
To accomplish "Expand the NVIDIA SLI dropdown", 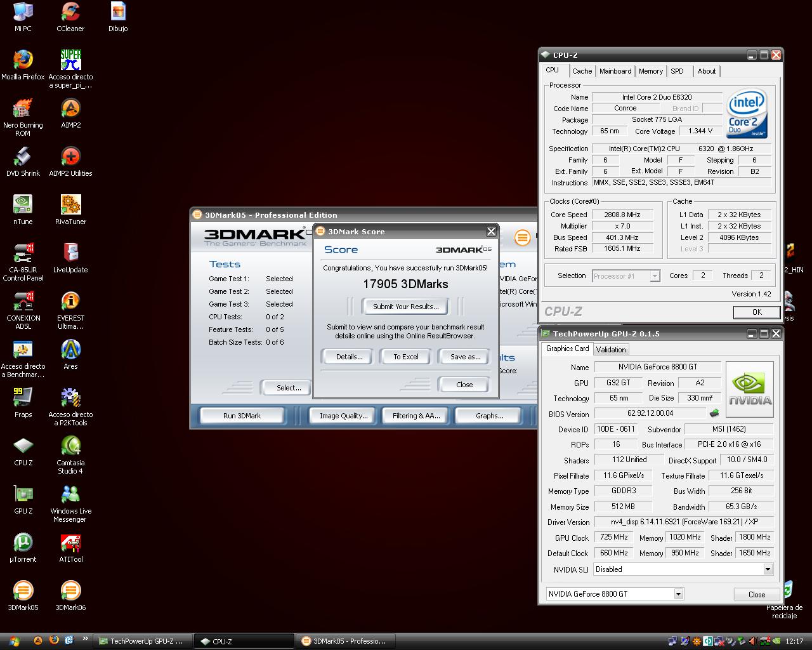I will 768,569.
